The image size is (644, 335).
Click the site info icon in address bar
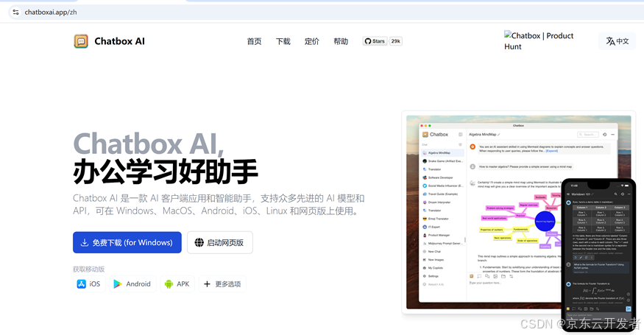tap(15, 12)
